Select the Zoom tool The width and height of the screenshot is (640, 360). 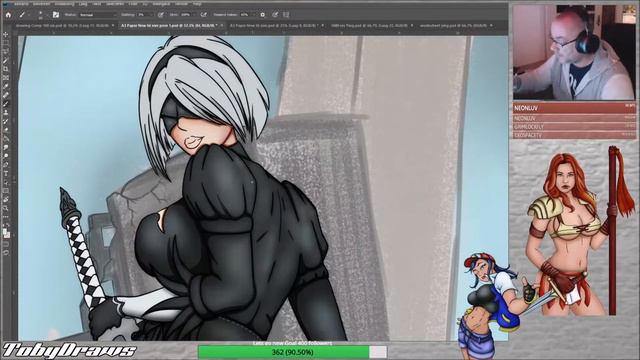[x=6, y=208]
